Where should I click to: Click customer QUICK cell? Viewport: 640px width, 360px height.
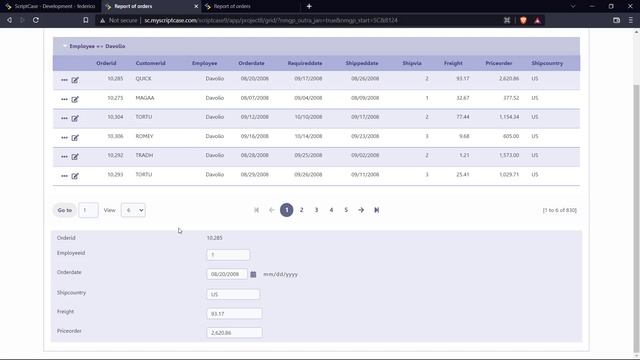(x=143, y=78)
